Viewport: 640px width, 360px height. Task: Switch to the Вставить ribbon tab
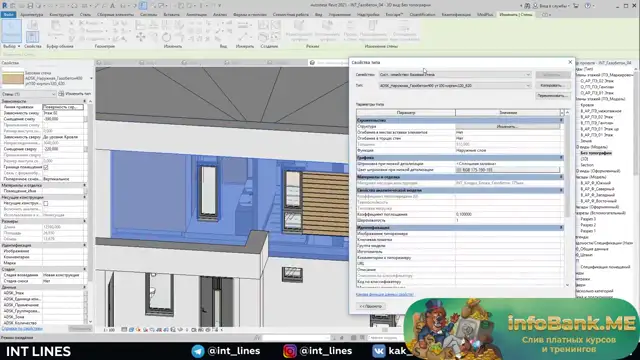click(x=171, y=15)
